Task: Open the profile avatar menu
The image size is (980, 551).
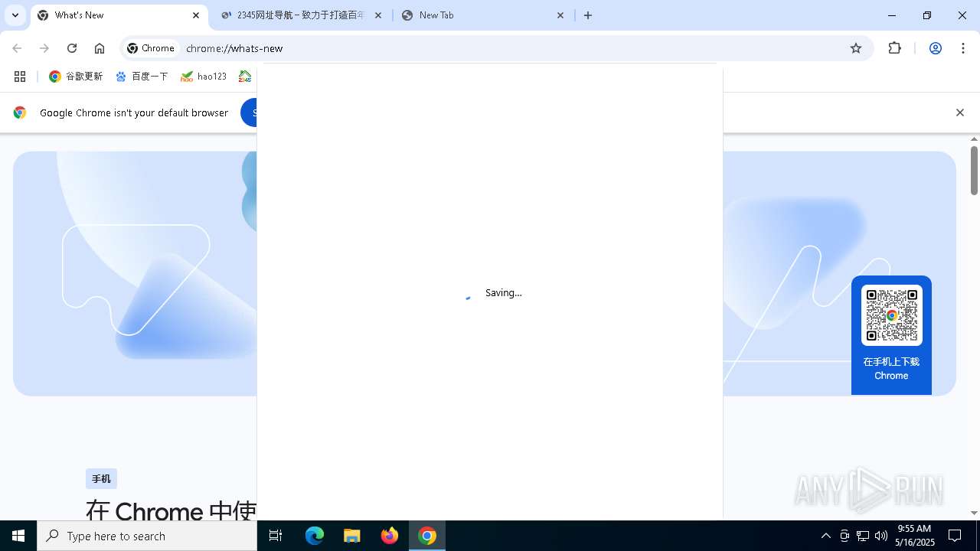Action: pos(935,48)
